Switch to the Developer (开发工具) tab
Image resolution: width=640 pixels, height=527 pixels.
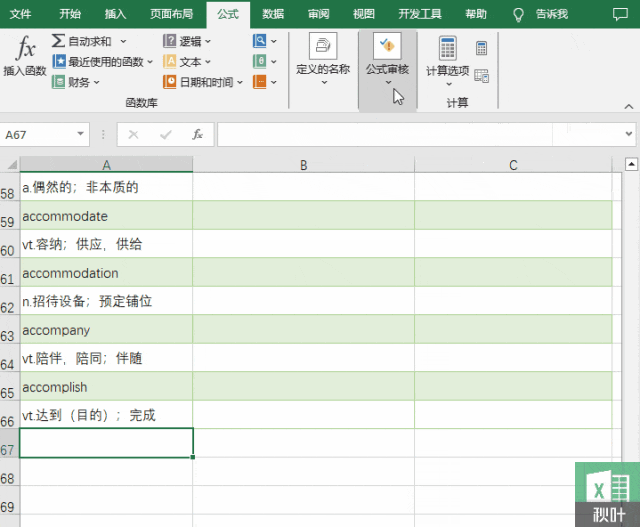(420, 14)
